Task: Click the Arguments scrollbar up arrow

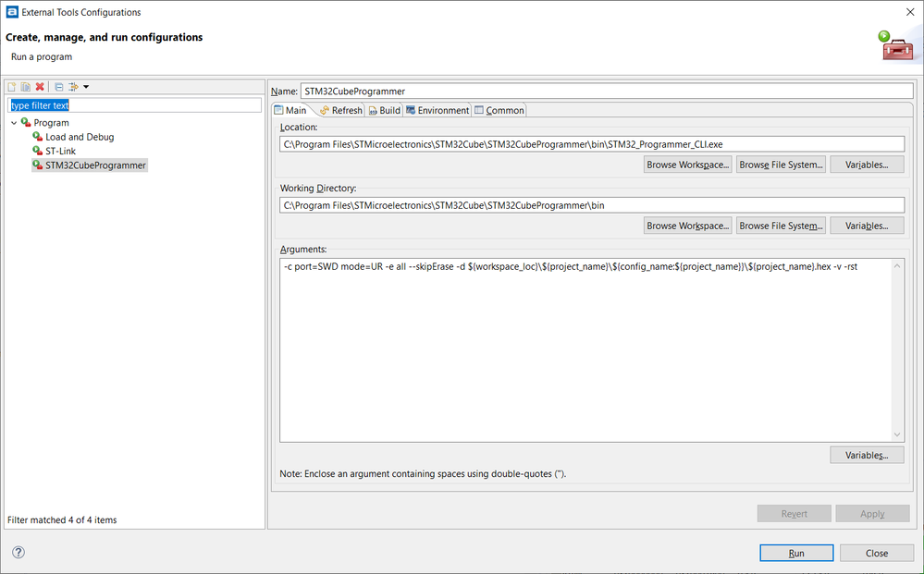Action: pyautogui.click(x=897, y=266)
